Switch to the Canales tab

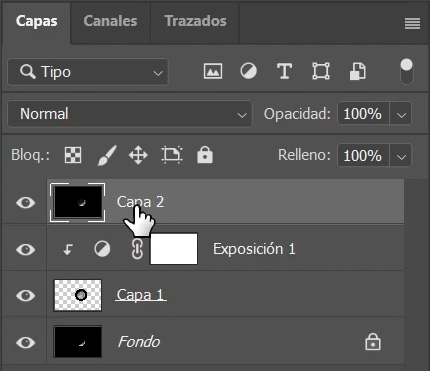coord(110,21)
